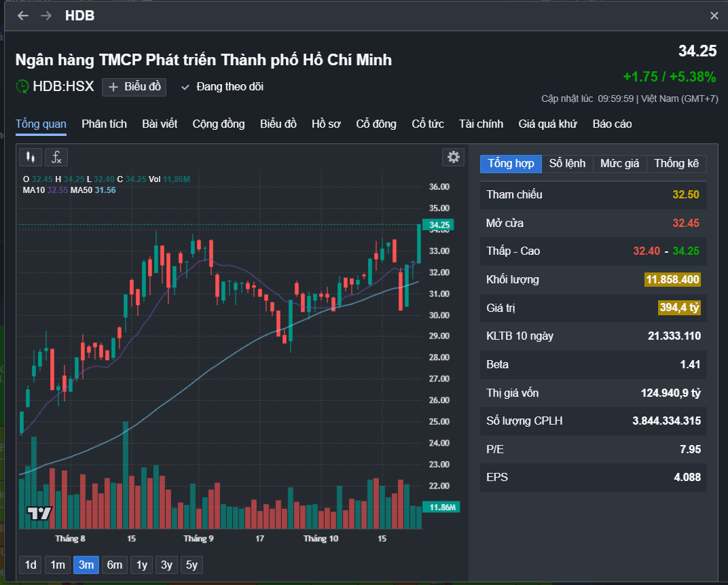
Task: Open the 'Thống kê' statistics tab
Action: coord(676,164)
